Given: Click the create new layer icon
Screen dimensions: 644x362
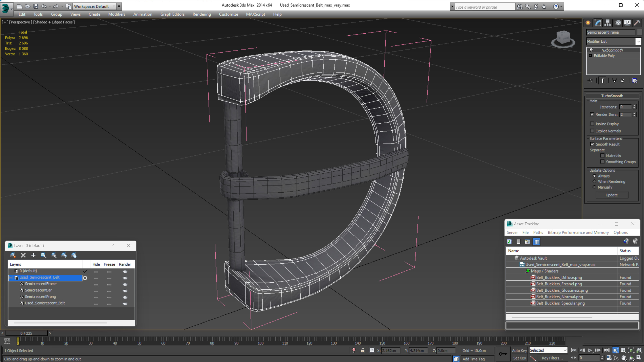Looking at the screenshot, I should 13,255.
